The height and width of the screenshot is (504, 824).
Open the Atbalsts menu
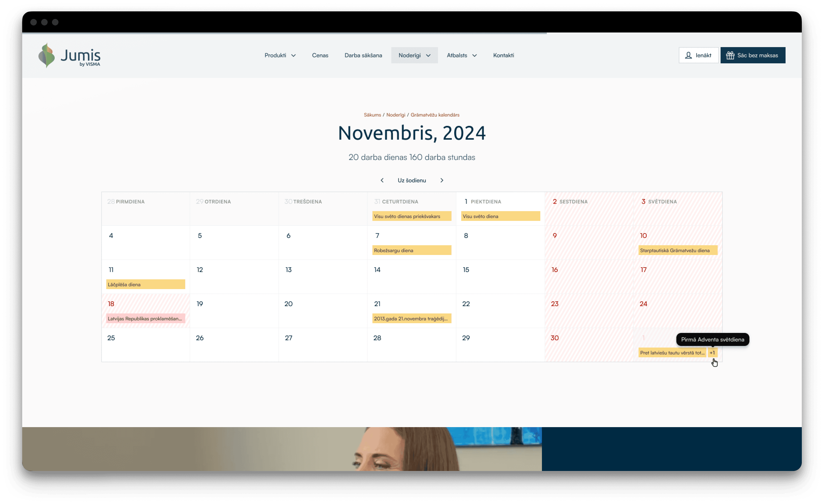pyautogui.click(x=462, y=55)
